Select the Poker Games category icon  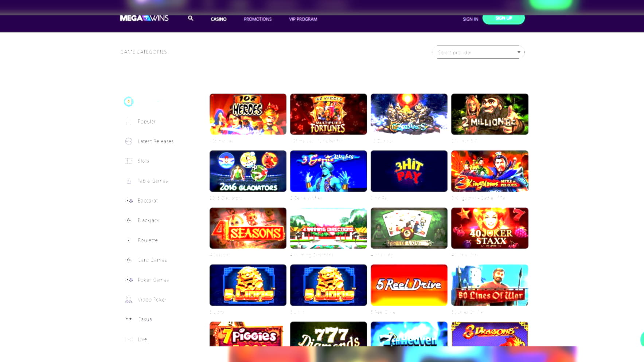pos(129,280)
